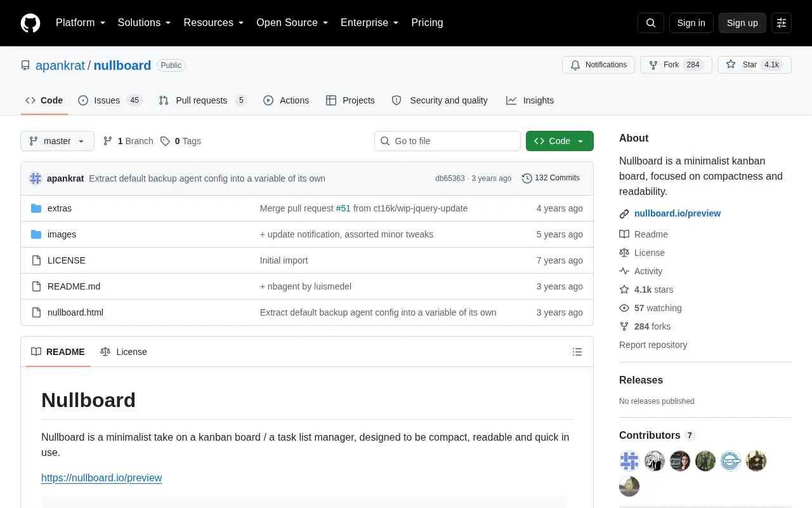812x508 pixels.
Task: Click the branch icon beside 1 Branch
Action: pos(108,141)
